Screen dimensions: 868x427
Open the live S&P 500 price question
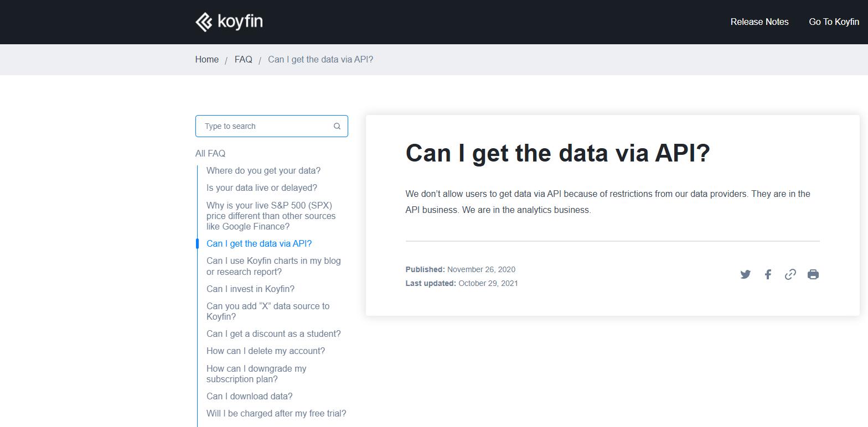pyautogui.click(x=271, y=216)
